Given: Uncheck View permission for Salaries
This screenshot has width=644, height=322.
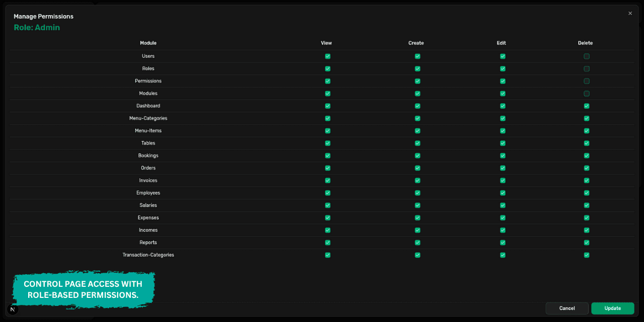Looking at the screenshot, I should click(x=328, y=205).
